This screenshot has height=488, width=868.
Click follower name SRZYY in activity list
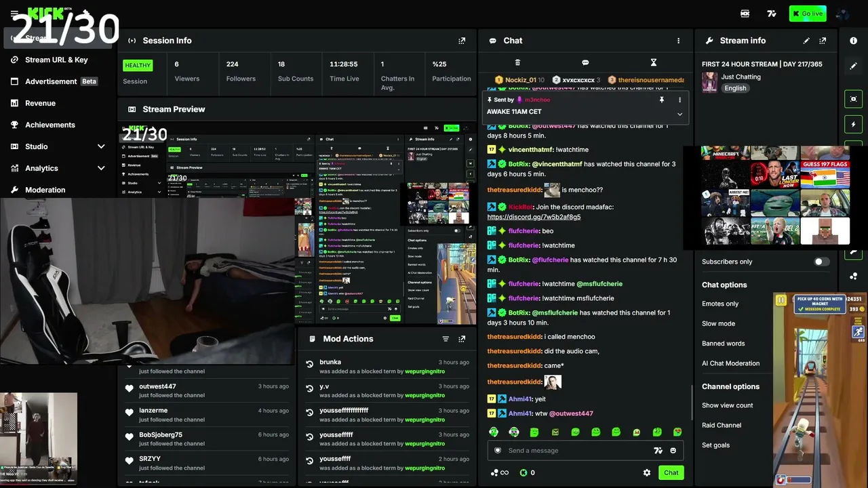[150, 459]
